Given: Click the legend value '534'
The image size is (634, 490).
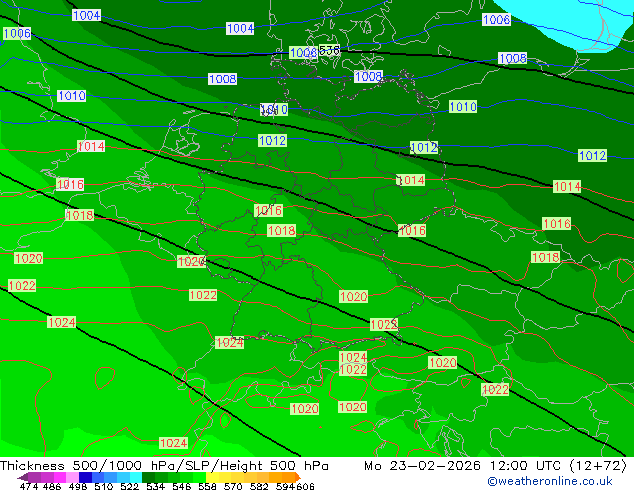Looking at the screenshot, I should pyautogui.click(x=156, y=486).
